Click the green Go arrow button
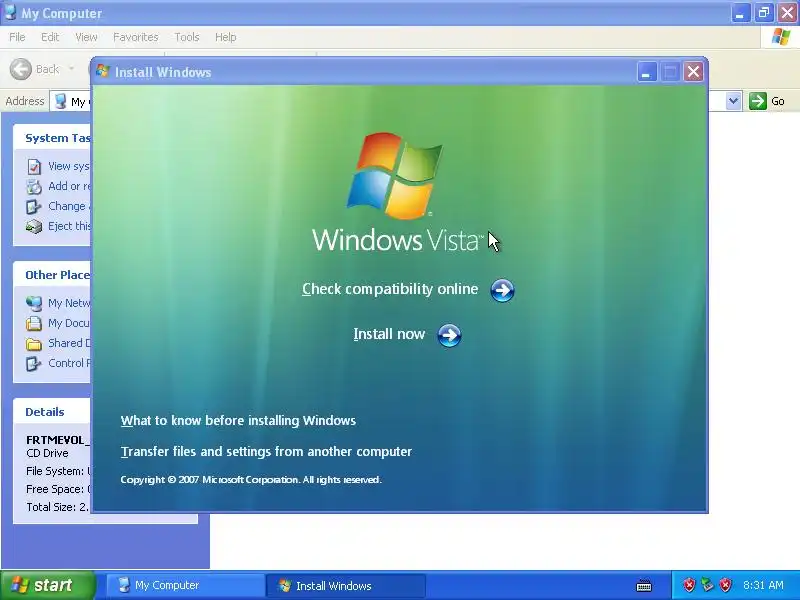The height and width of the screenshot is (600, 800). pos(758,101)
